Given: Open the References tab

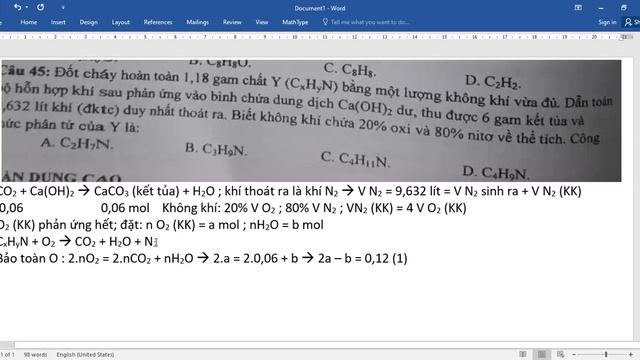Looking at the screenshot, I should click(x=158, y=22).
